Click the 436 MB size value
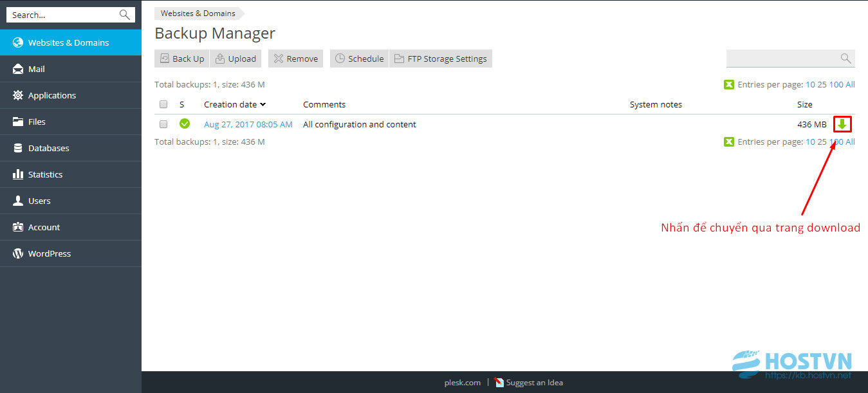Image resolution: width=868 pixels, height=393 pixels. pyautogui.click(x=812, y=124)
